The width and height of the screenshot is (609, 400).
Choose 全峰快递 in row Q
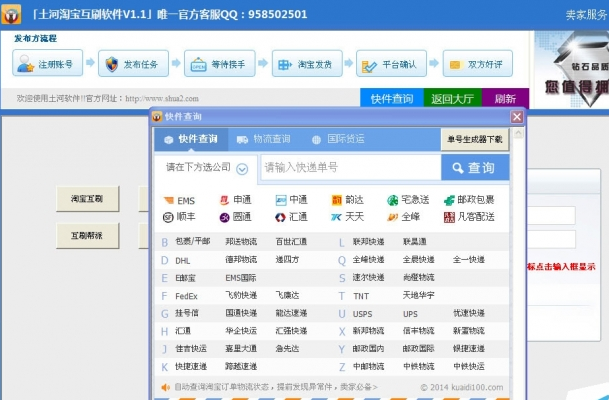coord(368,259)
